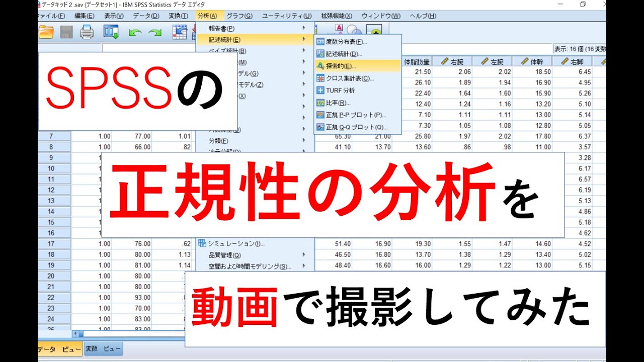Click the Print toolbar icon
The width and height of the screenshot is (644, 362).
click(87, 32)
